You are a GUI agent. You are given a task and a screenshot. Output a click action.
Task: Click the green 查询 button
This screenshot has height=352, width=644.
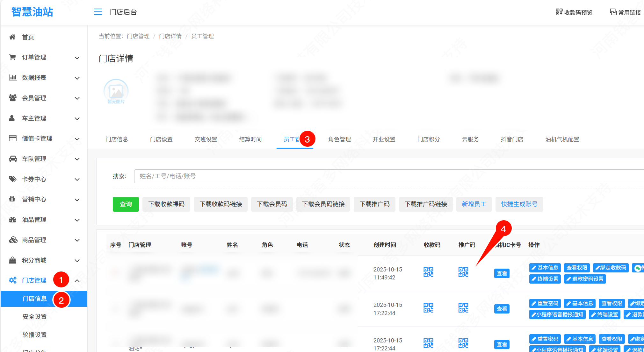click(126, 204)
